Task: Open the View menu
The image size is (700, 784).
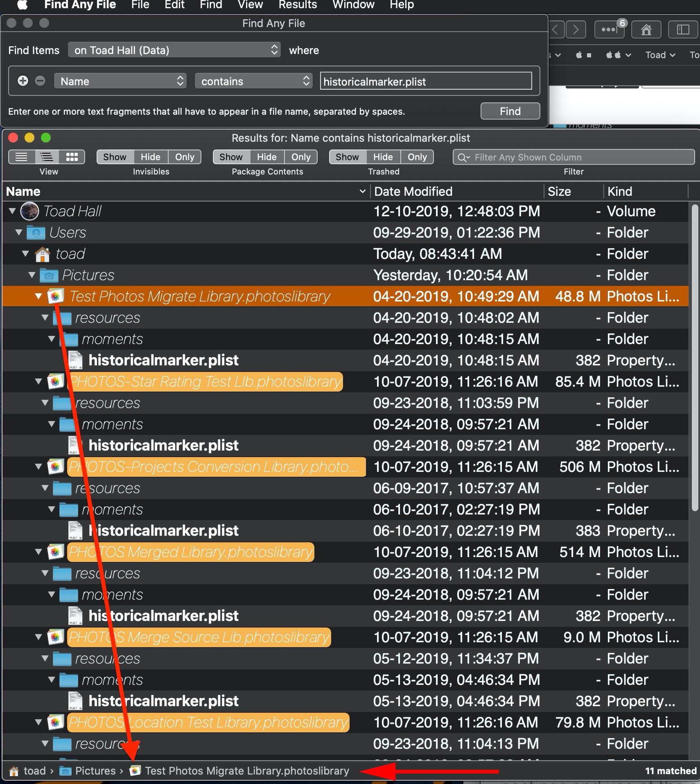Action: [250, 5]
